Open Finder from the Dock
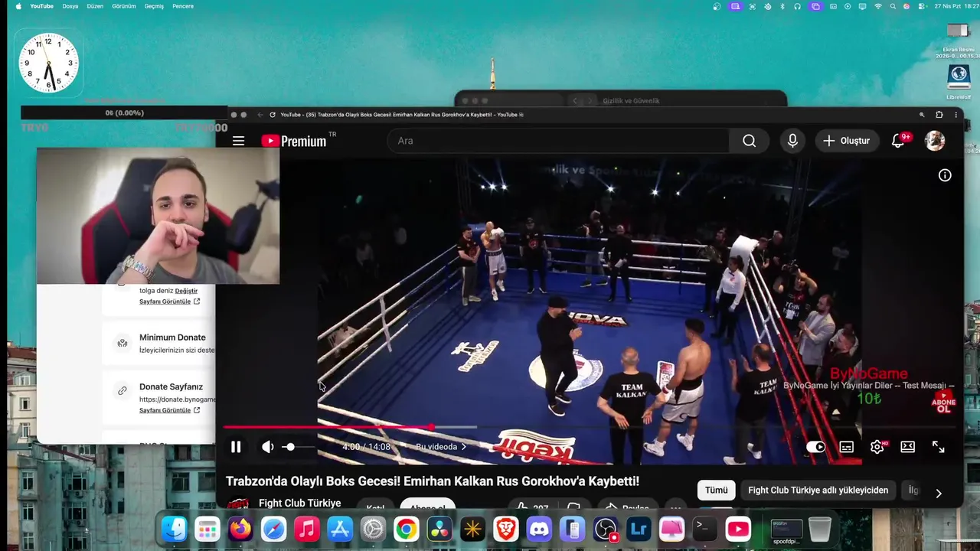Image resolution: width=980 pixels, height=551 pixels. pyautogui.click(x=174, y=529)
